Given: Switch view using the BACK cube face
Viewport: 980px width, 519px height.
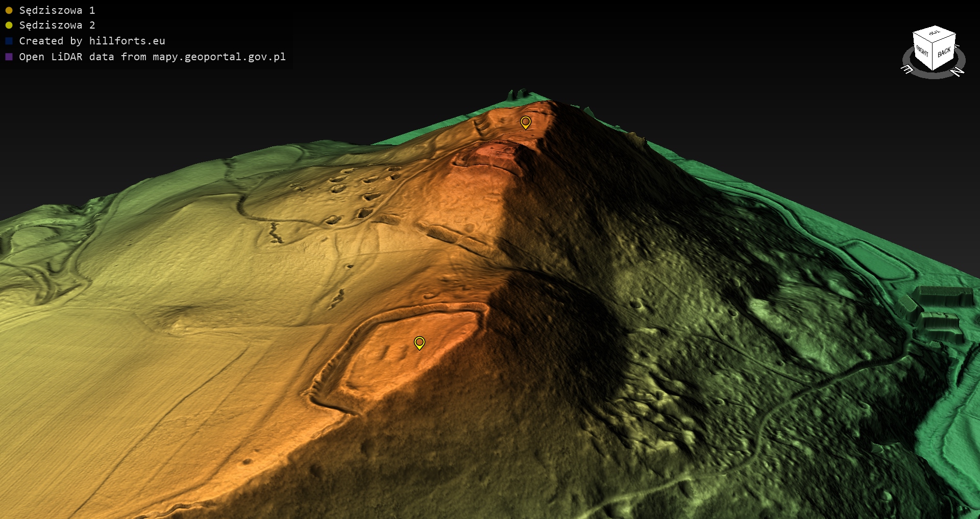Looking at the screenshot, I should pyautogui.click(x=944, y=52).
